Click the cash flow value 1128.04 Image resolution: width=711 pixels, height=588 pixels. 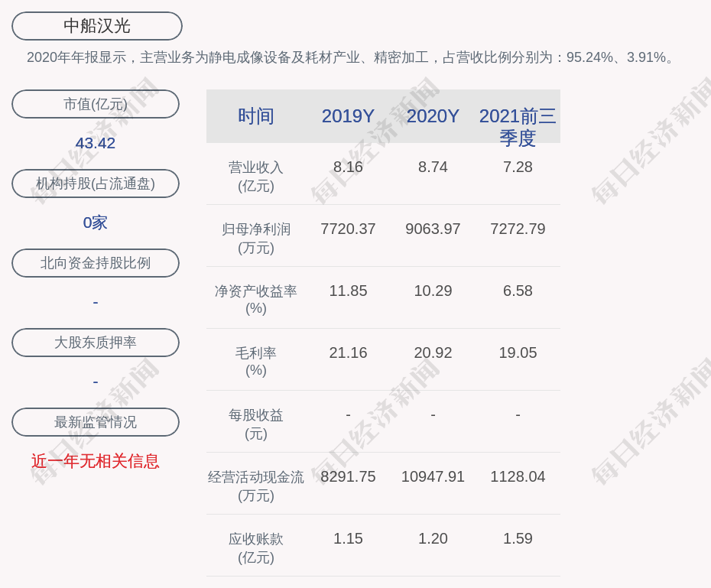tap(518, 476)
